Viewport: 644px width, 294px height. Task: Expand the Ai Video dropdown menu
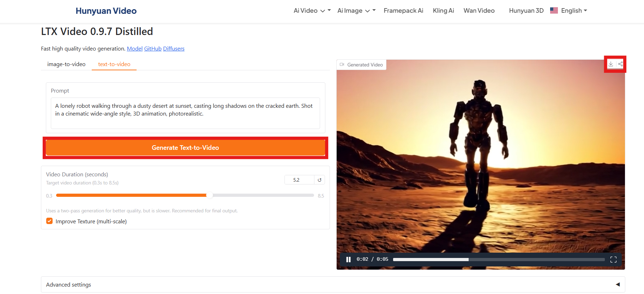(x=312, y=11)
